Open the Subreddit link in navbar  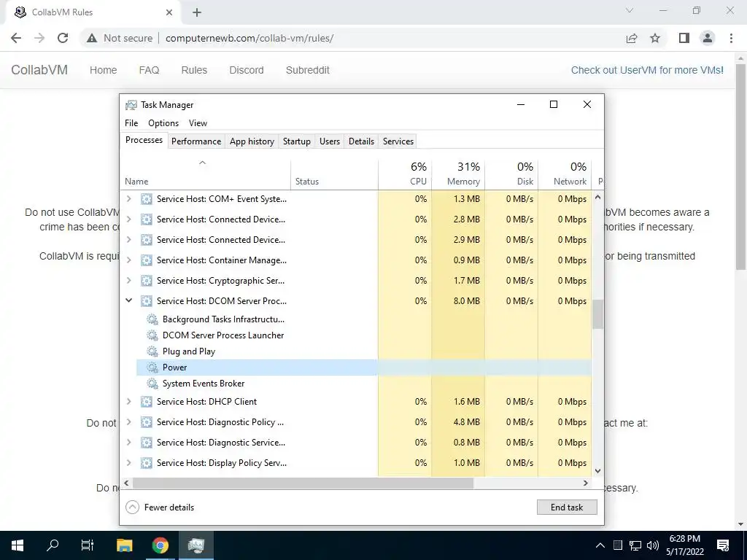(x=308, y=70)
